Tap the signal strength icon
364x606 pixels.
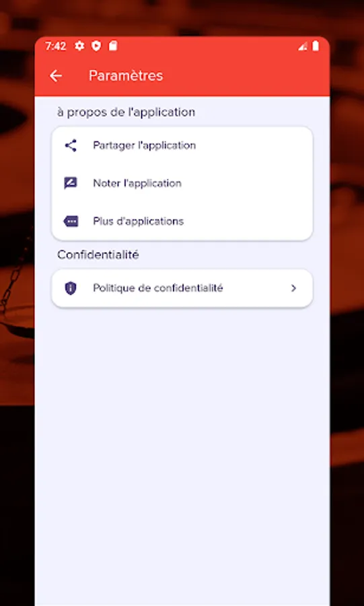303,46
